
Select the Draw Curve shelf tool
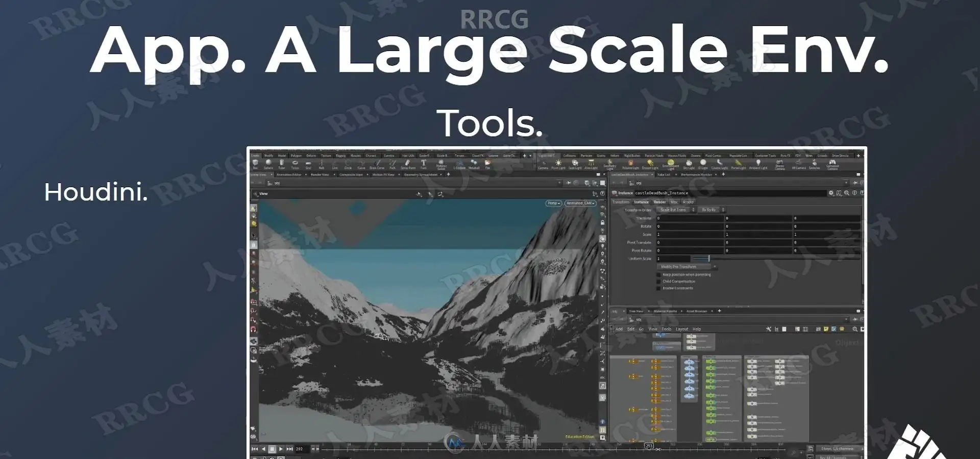point(377,164)
